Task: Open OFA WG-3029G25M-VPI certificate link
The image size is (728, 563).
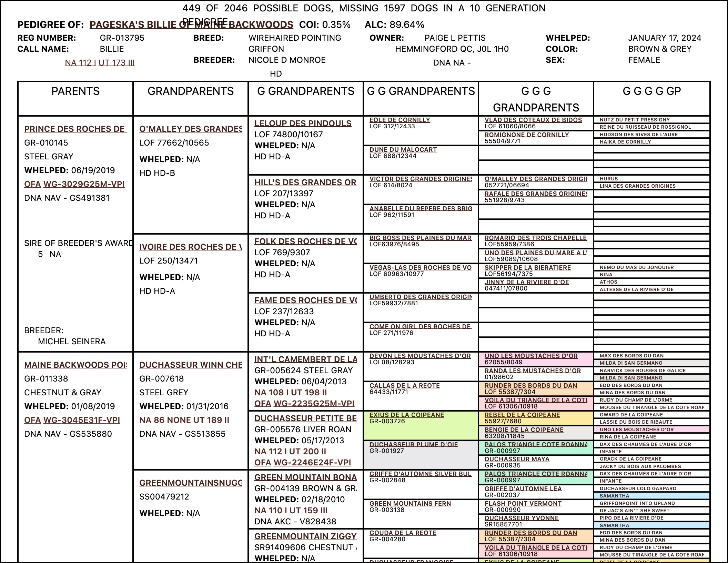Action: coord(84,184)
